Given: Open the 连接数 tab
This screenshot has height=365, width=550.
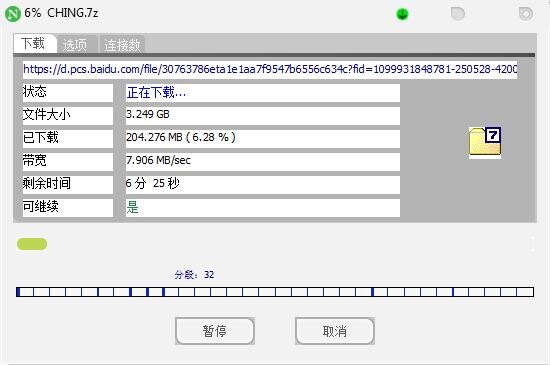Looking at the screenshot, I should (122, 45).
